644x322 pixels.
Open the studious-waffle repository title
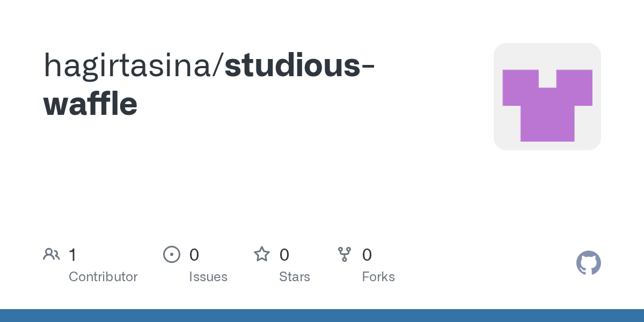(x=209, y=84)
